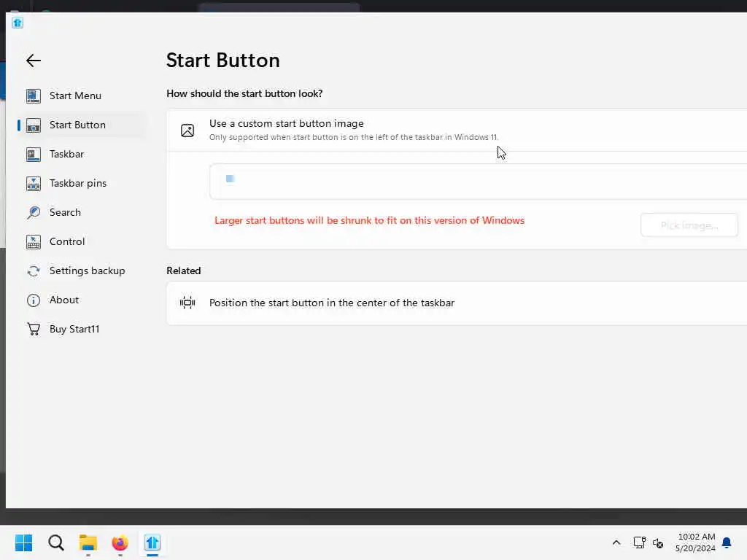Viewport: 747px width, 560px height.
Task: Open the Taskbar settings page
Action: [81, 154]
